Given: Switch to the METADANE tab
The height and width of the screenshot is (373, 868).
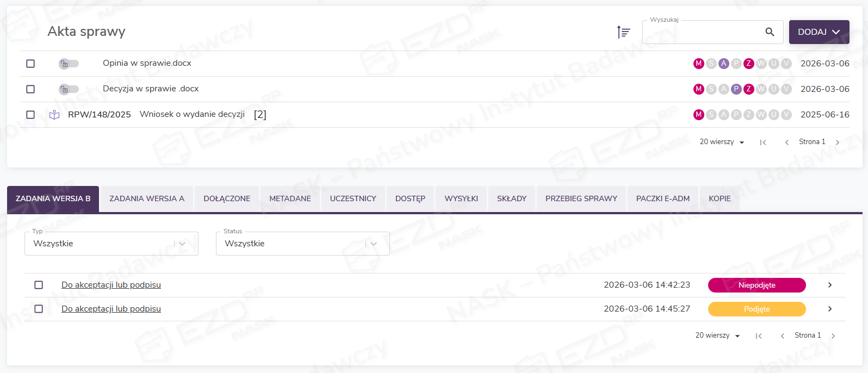Looking at the screenshot, I should click(290, 198).
